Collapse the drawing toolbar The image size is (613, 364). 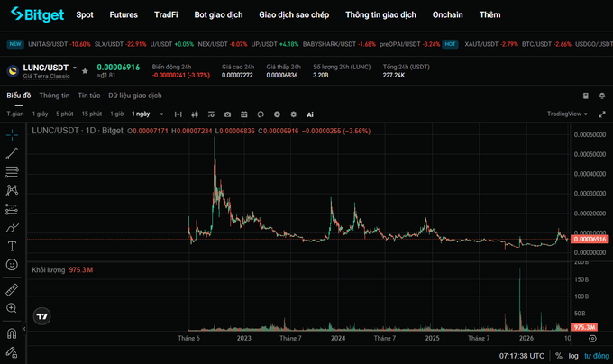click(24, 329)
